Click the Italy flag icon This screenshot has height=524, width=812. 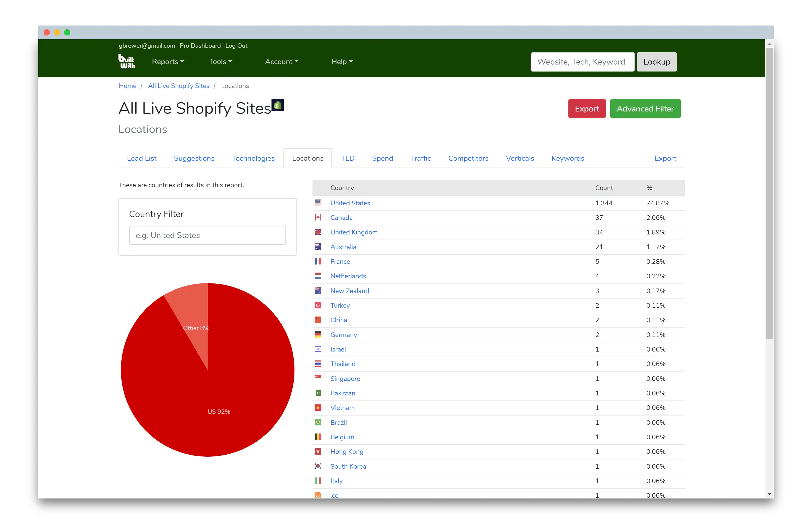coord(318,481)
